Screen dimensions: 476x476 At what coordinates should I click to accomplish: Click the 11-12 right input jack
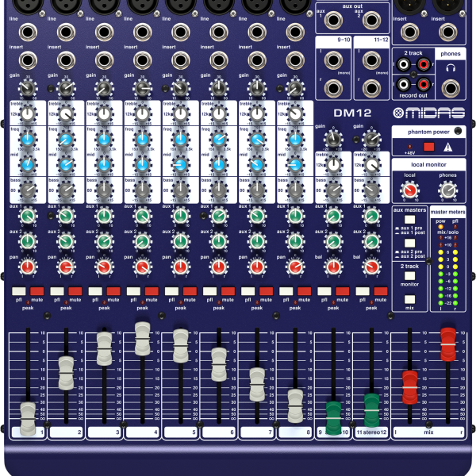(x=371, y=88)
